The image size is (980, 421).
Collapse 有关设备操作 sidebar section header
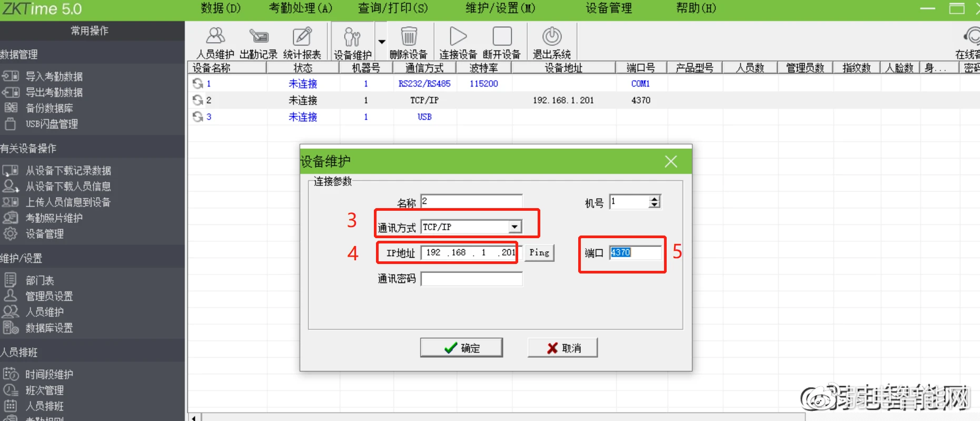(x=92, y=148)
